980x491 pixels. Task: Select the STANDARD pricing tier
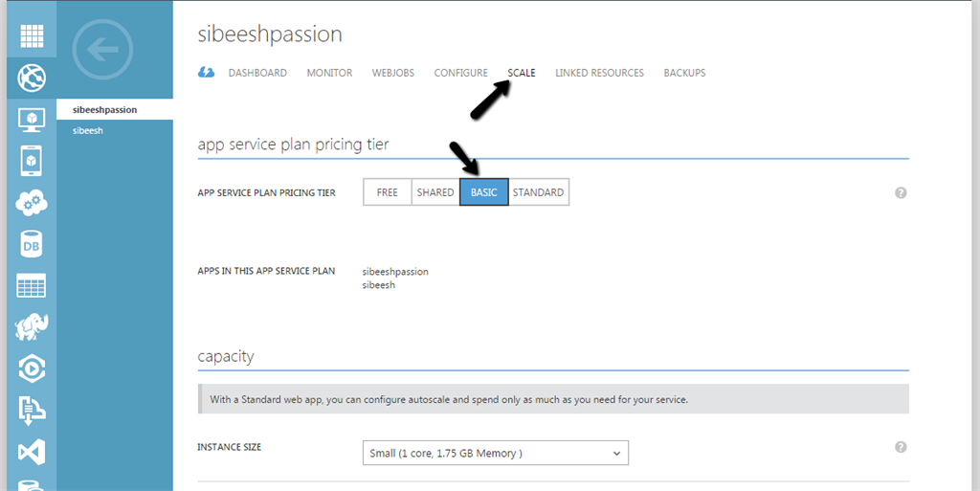click(x=538, y=192)
